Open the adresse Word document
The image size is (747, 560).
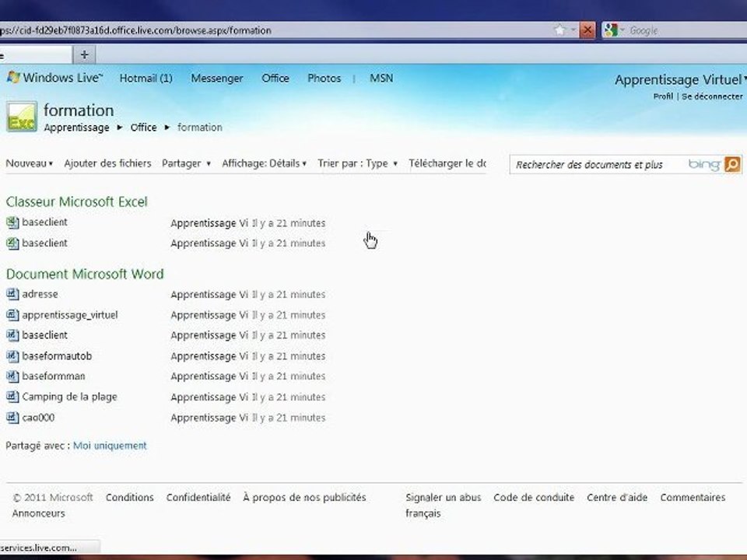40,294
